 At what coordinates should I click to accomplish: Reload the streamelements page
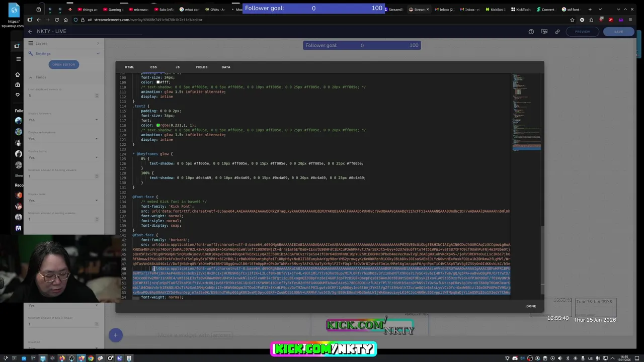pos(57,20)
